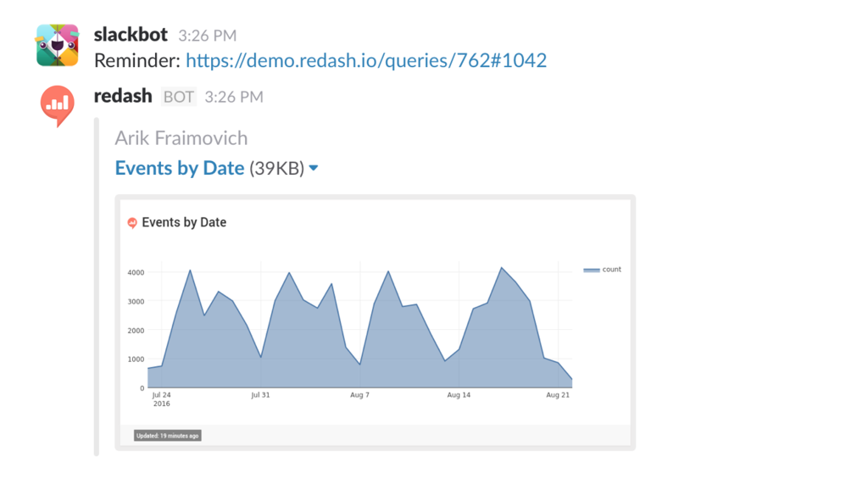Click the Updated: 19 minutes ago label

(x=167, y=436)
